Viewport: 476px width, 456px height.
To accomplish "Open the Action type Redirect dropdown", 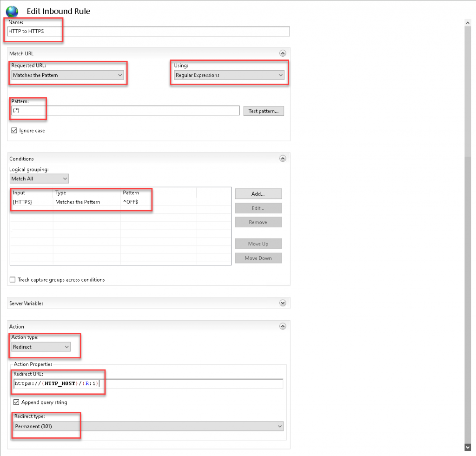I will point(41,347).
